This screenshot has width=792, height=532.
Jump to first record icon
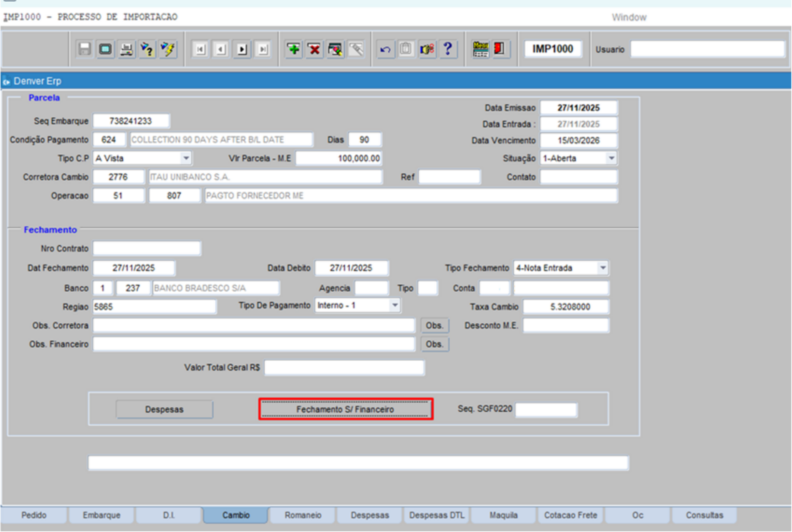200,49
